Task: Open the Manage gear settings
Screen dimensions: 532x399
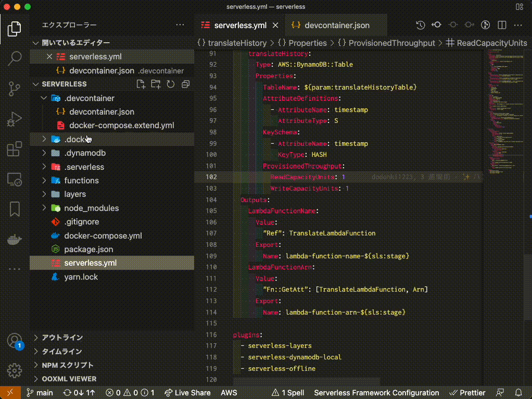Action: pos(14,370)
